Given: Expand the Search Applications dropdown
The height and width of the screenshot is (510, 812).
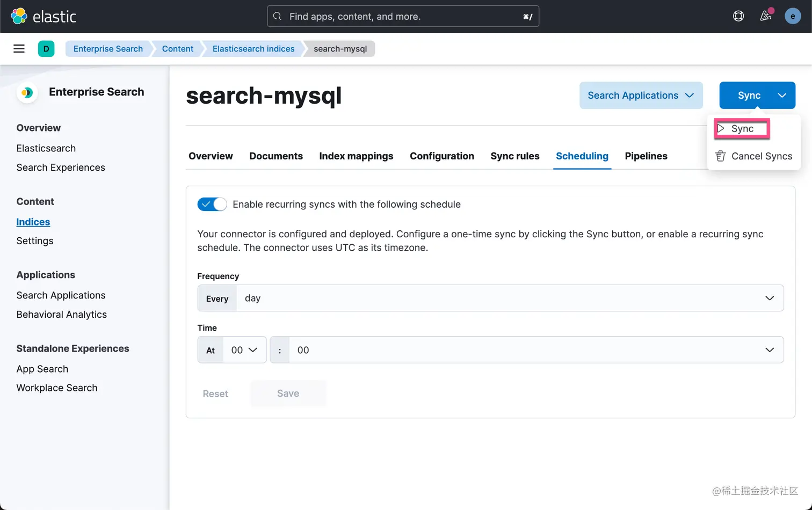Looking at the screenshot, I should pos(641,96).
